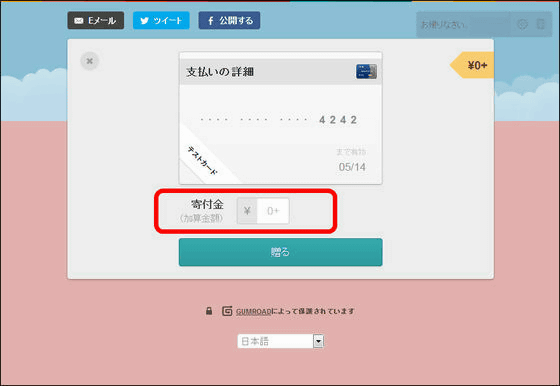The height and width of the screenshot is (386, 560).
Task: Open the GUMROAD link
Action: point(254,311)
